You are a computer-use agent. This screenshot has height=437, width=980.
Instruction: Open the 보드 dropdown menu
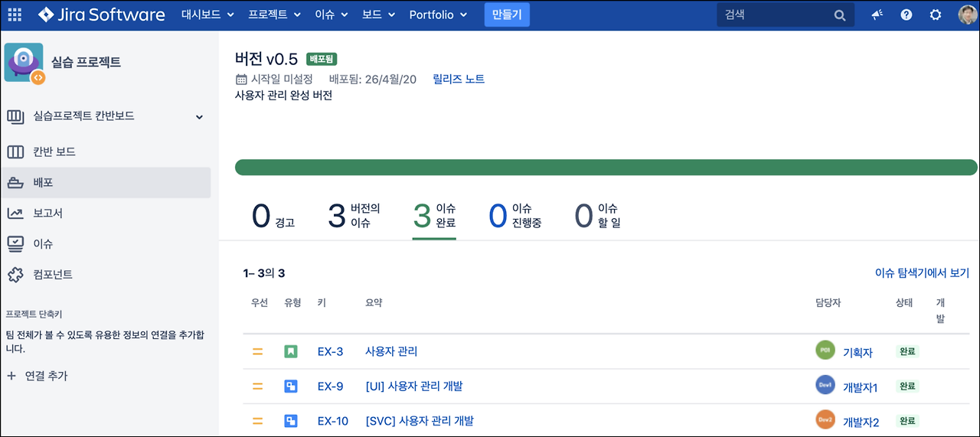pos(379,15)
